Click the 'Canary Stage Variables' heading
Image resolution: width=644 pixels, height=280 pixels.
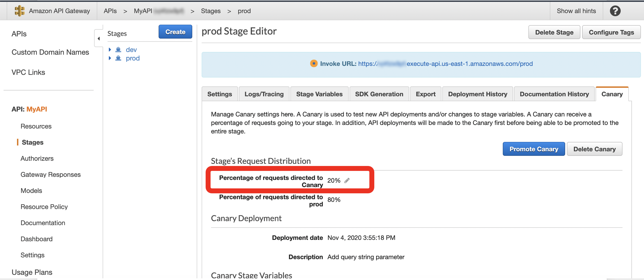tap(251, 275)
